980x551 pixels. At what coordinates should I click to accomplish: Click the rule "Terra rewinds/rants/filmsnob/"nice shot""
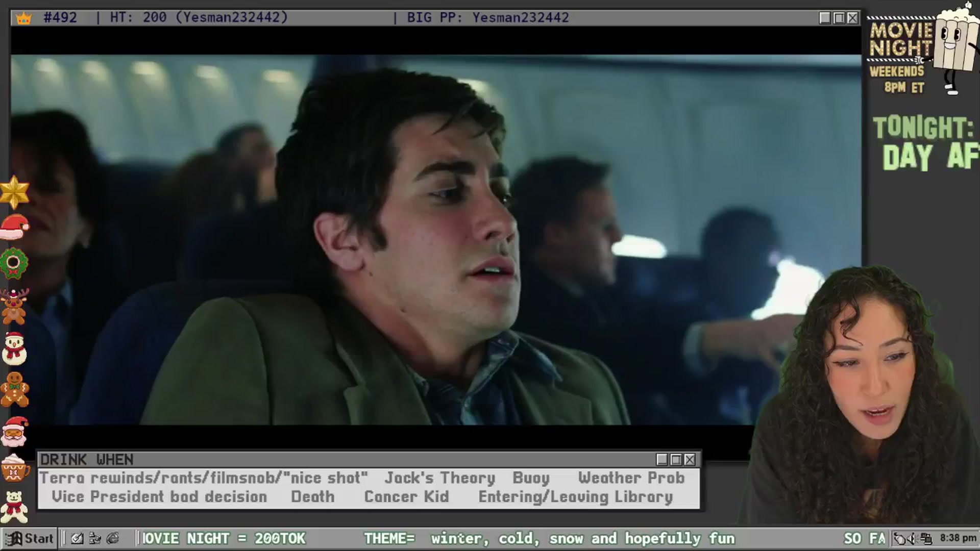point(204,478)
